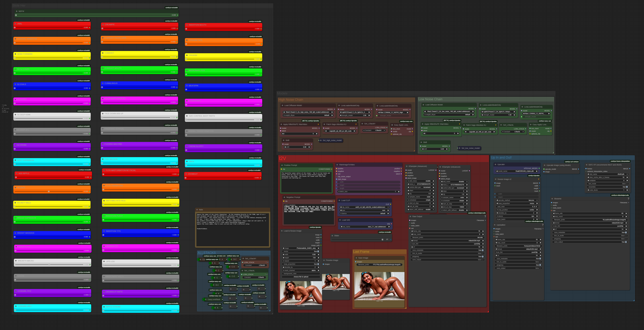The image size is (644, 330).
Task: Click the Slider node handle at 97
Action: [383, 240]
